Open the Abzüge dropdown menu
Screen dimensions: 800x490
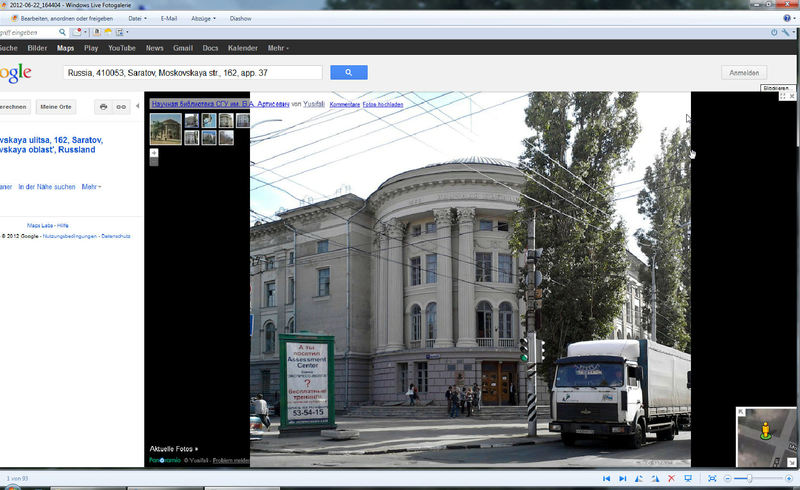[205, 18]
